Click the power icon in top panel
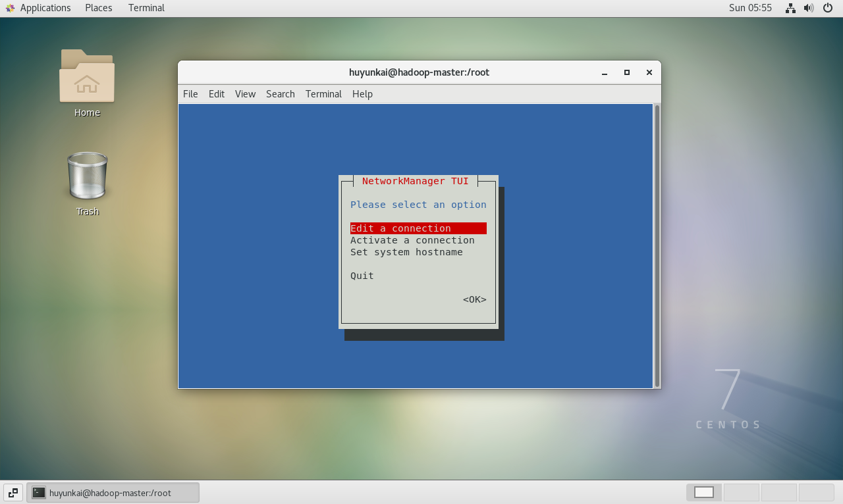 click(x=828, y=8)
